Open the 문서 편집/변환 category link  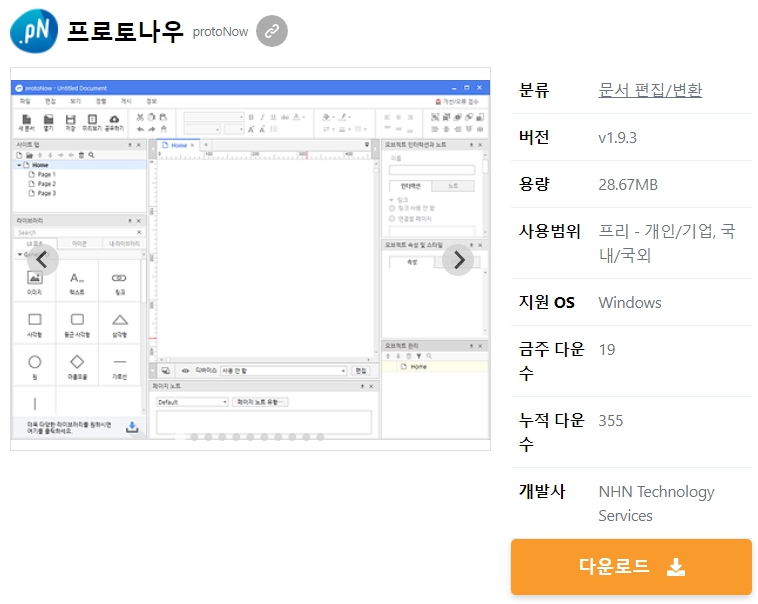point(650,90)
